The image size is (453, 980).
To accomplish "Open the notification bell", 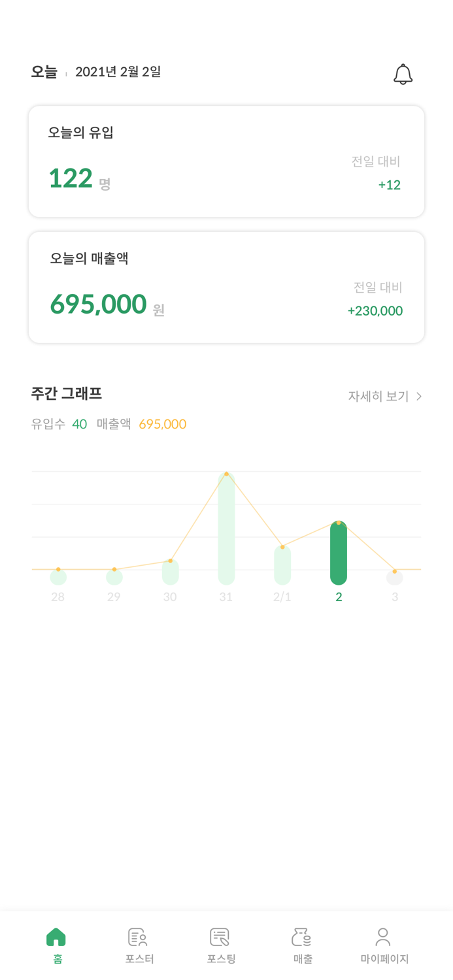I will coord(403,74).
